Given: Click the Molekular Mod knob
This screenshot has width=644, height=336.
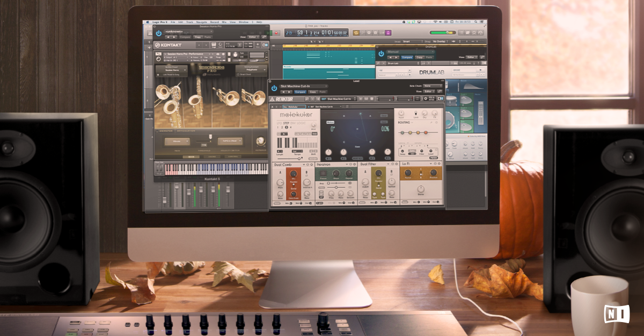Looking at the screenshot, I should click(313, 125).
